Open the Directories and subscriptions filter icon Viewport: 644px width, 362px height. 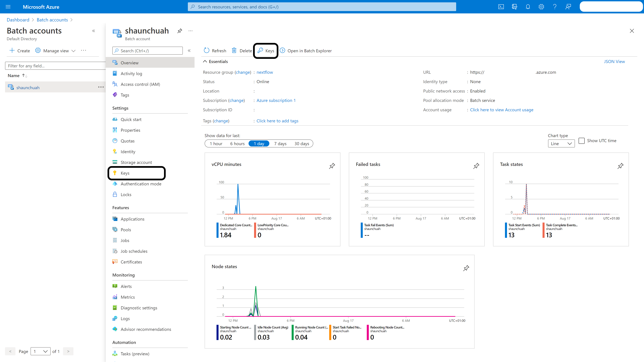(x=515, y=7)
